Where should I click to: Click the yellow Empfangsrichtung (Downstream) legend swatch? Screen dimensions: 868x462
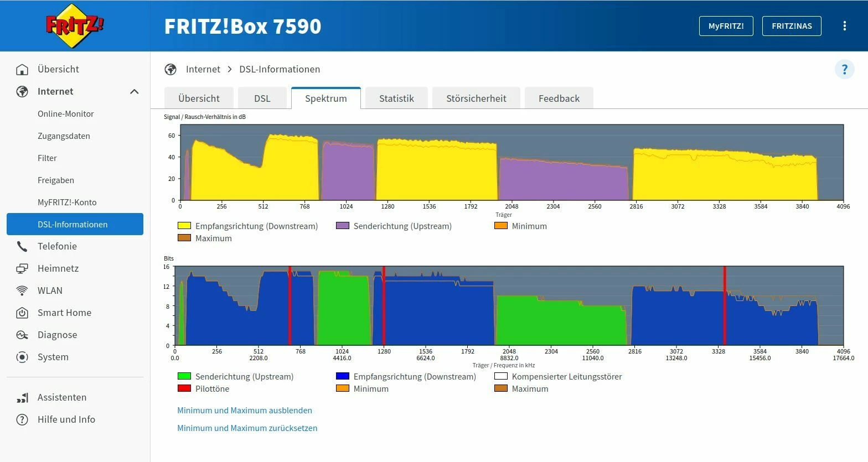coord(184,226)
